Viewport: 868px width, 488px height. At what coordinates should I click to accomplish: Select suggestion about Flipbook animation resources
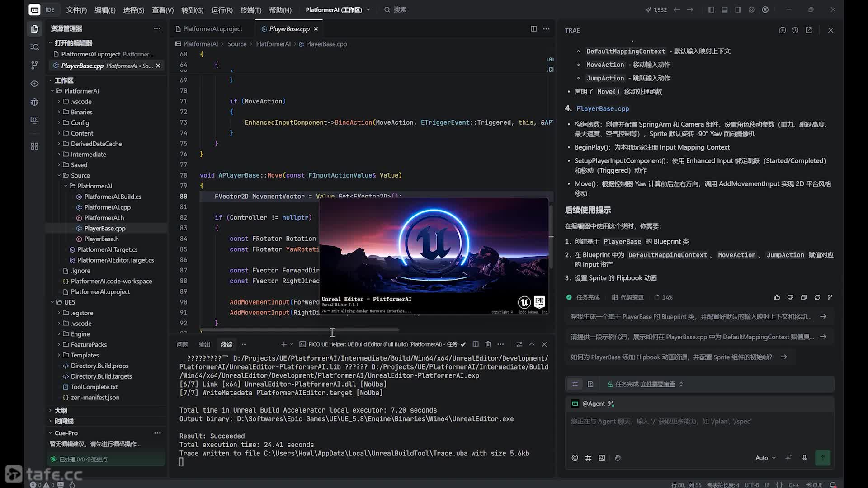point(679,357)
